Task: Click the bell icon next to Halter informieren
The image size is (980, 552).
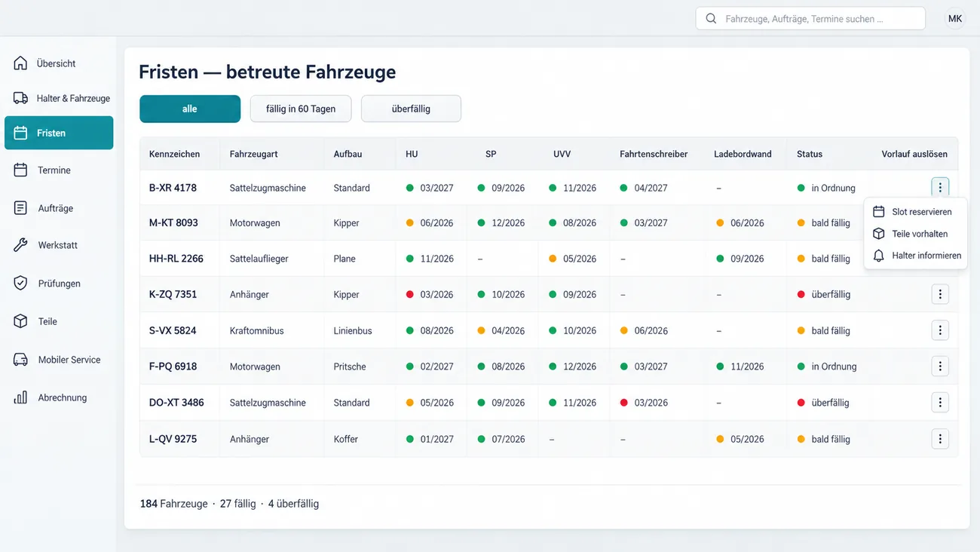Action: coord(878,256)
